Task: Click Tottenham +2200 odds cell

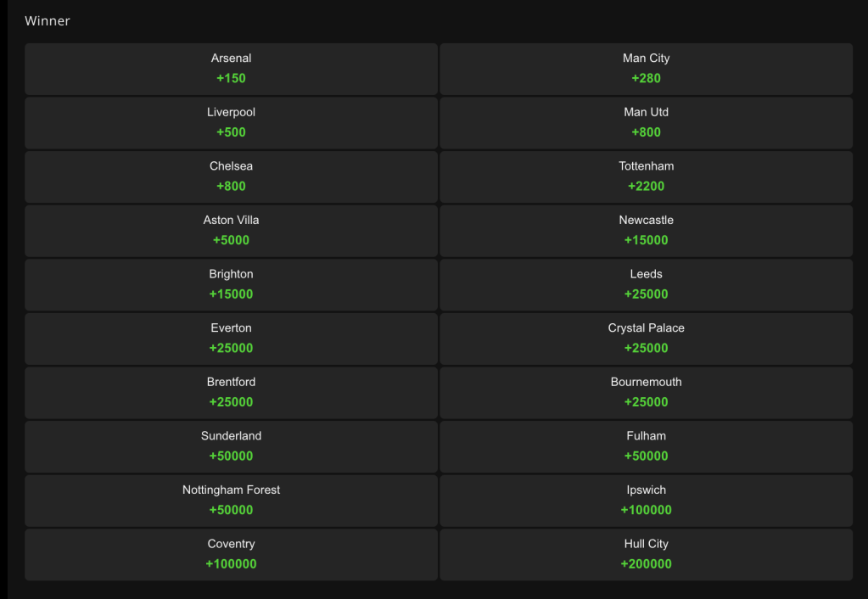Action: pos(646,176)
